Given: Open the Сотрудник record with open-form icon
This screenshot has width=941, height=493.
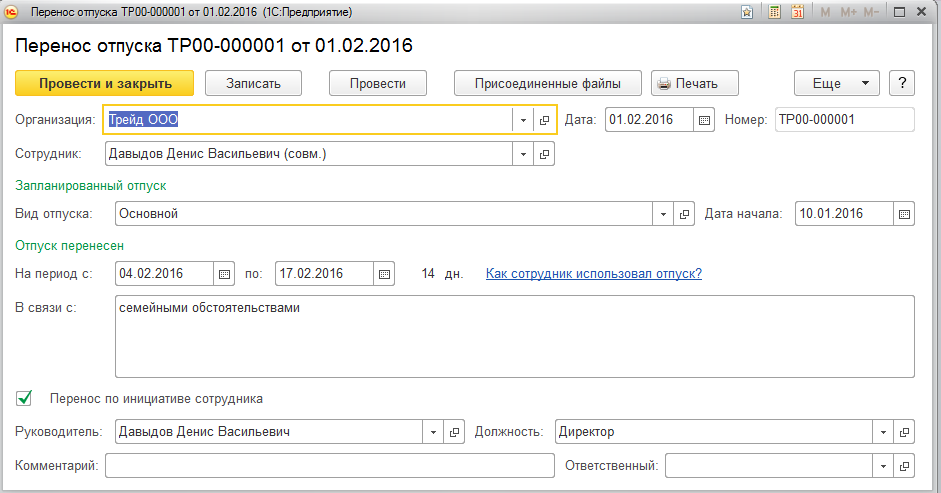Looking at the screenshot, I should point(544,154).
